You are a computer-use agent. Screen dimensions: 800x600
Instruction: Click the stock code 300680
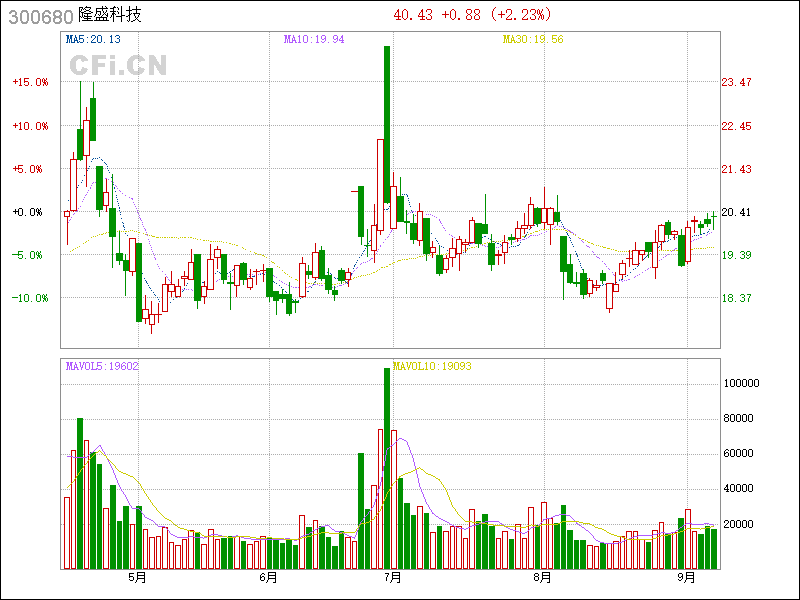click(36, 16)
